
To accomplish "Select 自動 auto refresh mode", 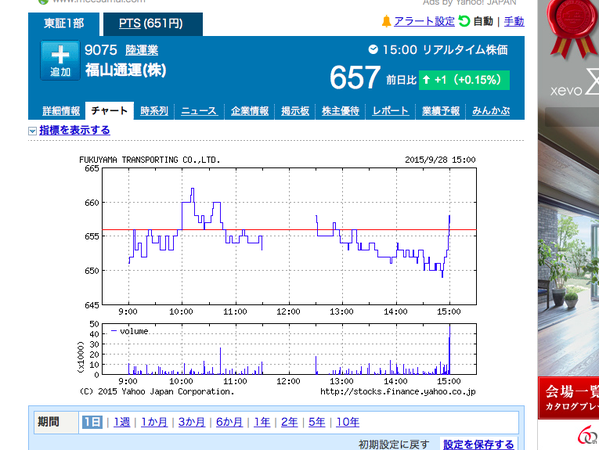I will 483,21.
